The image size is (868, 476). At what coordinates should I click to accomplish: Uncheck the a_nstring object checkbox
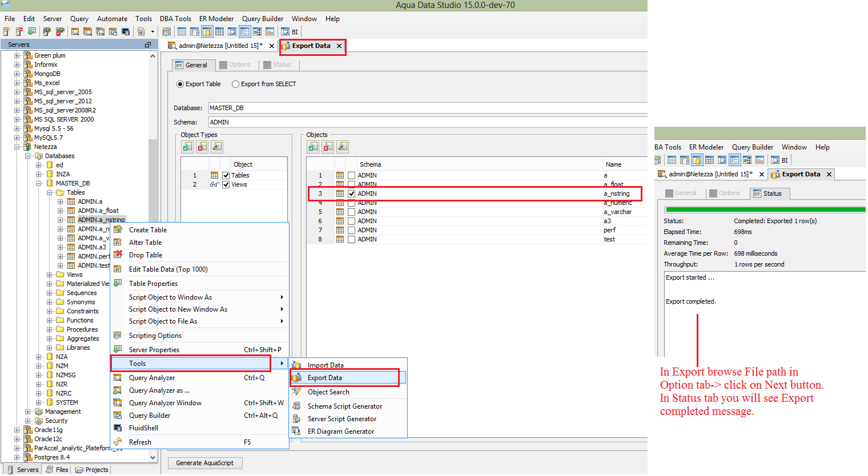tap(352, 193)
